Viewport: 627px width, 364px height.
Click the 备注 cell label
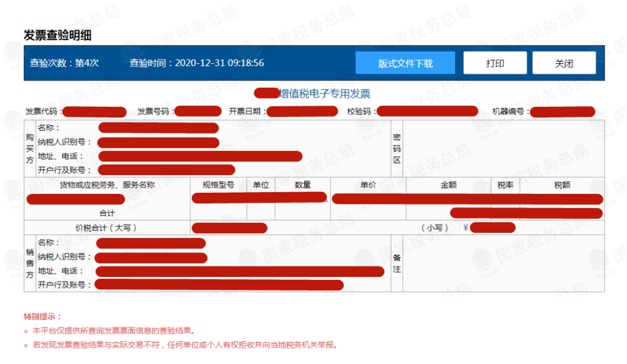tap(397, 264)
